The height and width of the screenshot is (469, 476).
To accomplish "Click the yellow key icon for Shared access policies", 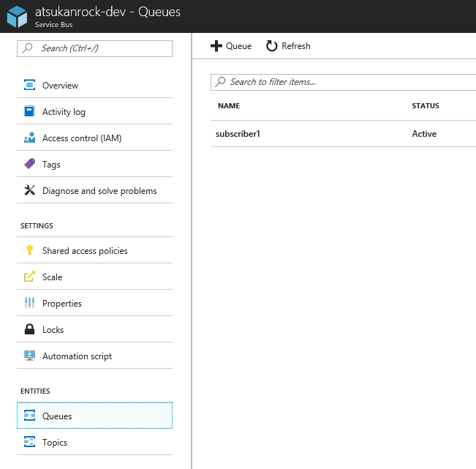I will [x=29, y=250].
